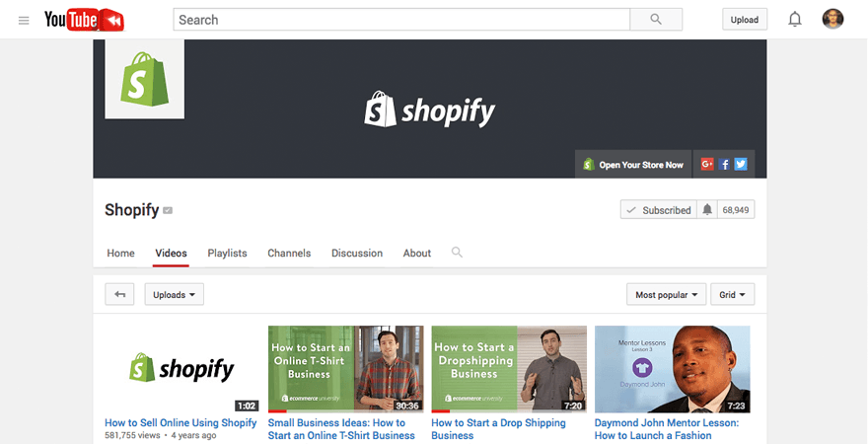
Task: Switch to the About tab
Action: [x=417, y=254]
